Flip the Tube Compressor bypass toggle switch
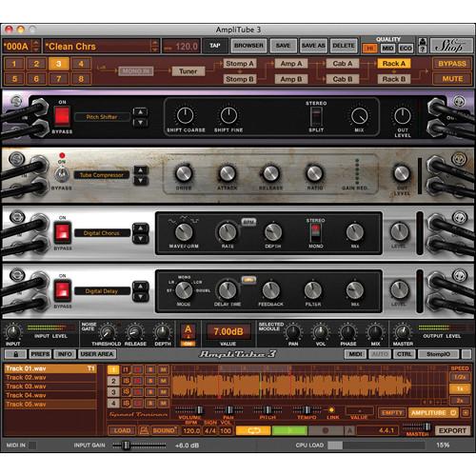This screenshot has width=476, height=476. [62, 174]
